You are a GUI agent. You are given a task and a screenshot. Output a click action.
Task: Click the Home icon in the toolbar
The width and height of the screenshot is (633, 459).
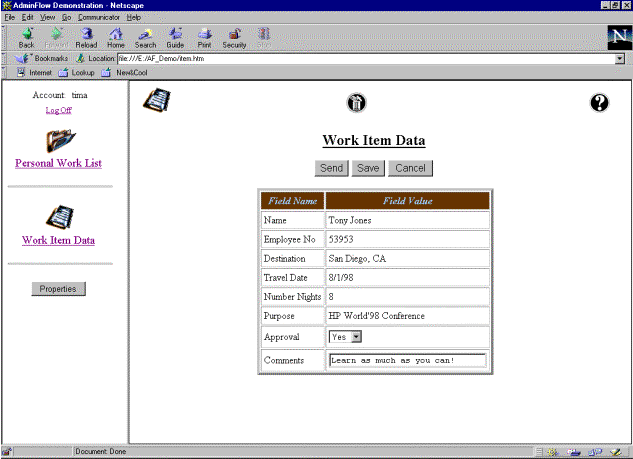click(116, 37)
